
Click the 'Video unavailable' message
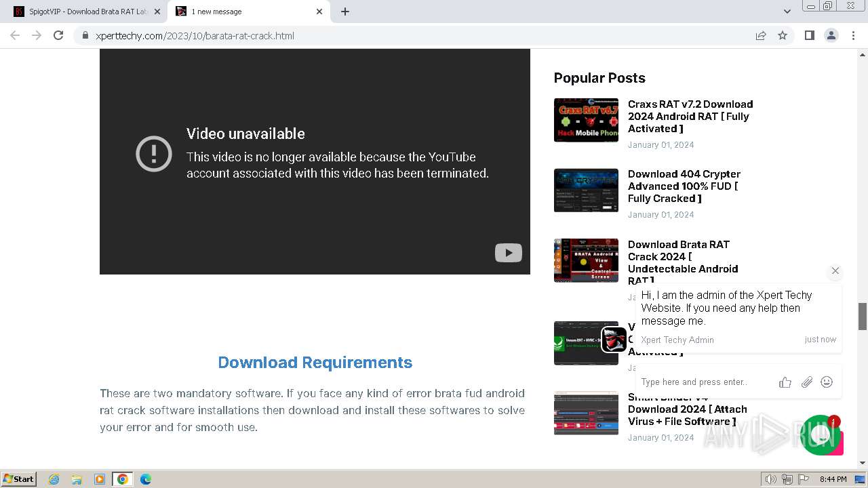[245, 134]
